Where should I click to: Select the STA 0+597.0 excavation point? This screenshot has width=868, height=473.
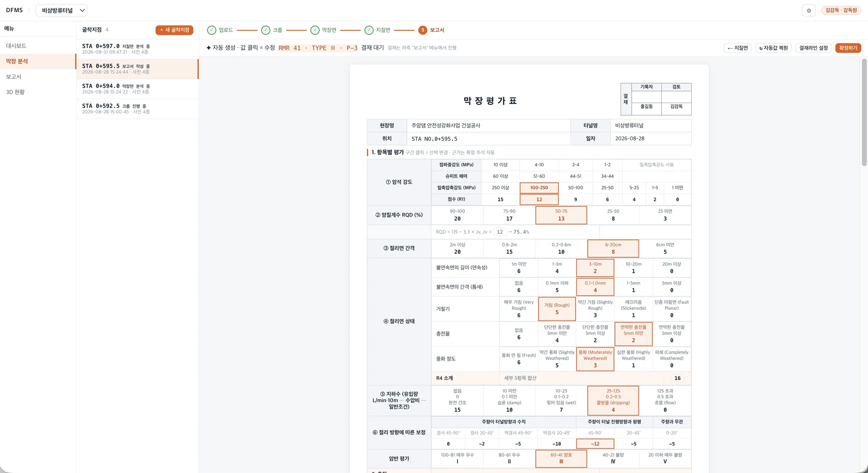[137, 49]
